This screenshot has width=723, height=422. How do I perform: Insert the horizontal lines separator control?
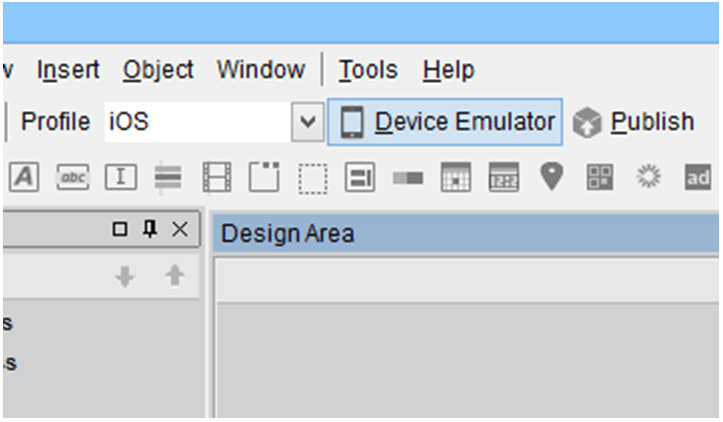tap(168, 178)
